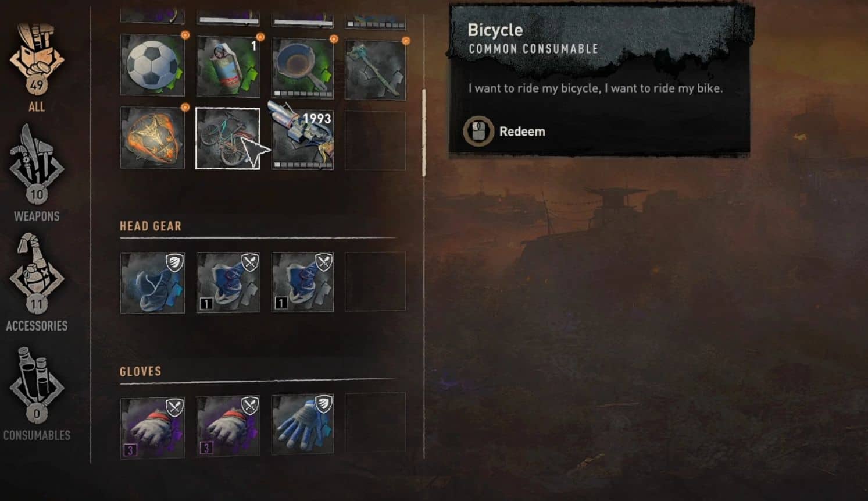Click the inventory list scrollbar
This screenshot has width=868, height=501.
[x=424, y=133]
